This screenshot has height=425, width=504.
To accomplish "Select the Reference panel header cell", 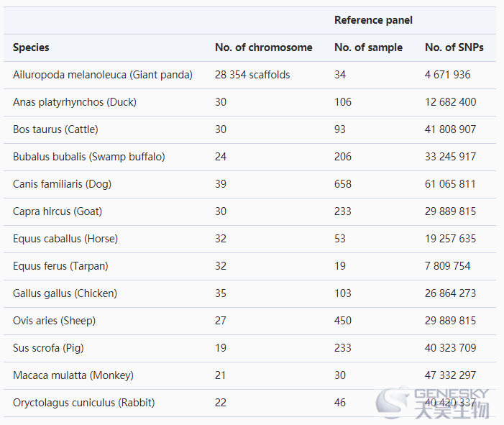I will (x=373, y=20).
